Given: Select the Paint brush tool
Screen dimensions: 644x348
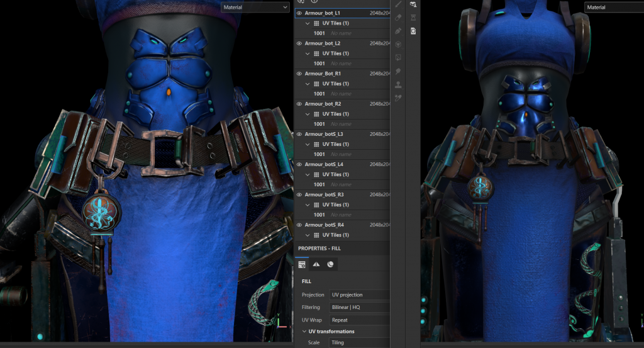Looking at the screenshot, I should [398, 4].
